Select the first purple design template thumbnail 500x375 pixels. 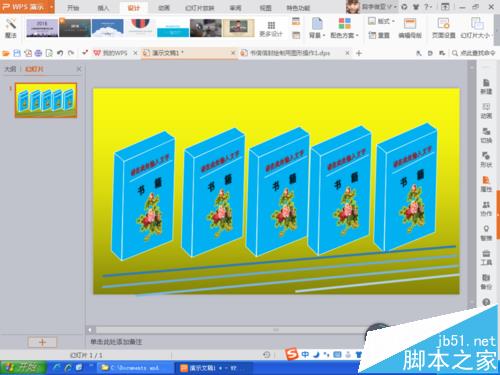click(x=42, y=28)
